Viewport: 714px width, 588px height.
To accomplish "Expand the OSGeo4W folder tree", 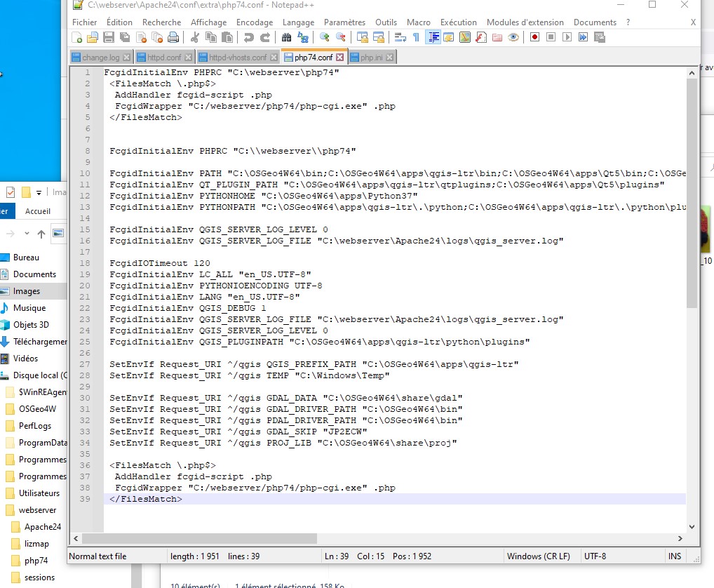I will pos(36,407).
